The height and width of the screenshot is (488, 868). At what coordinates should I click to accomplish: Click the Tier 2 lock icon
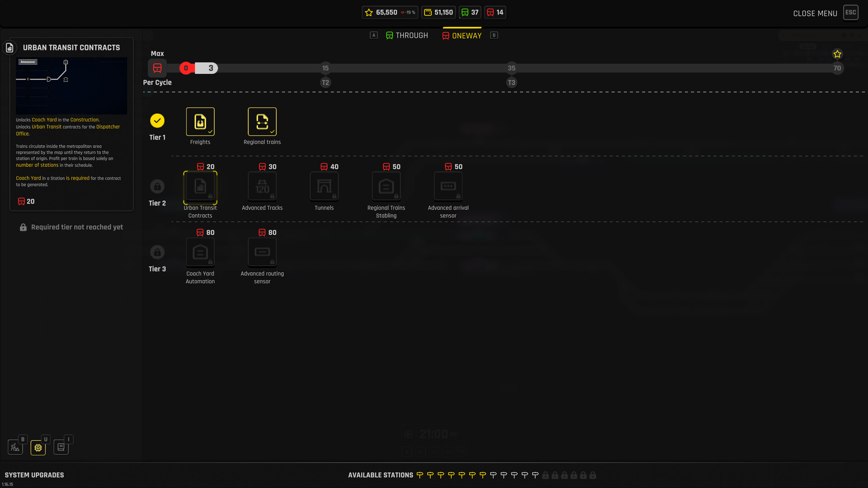tap(157, 186)
